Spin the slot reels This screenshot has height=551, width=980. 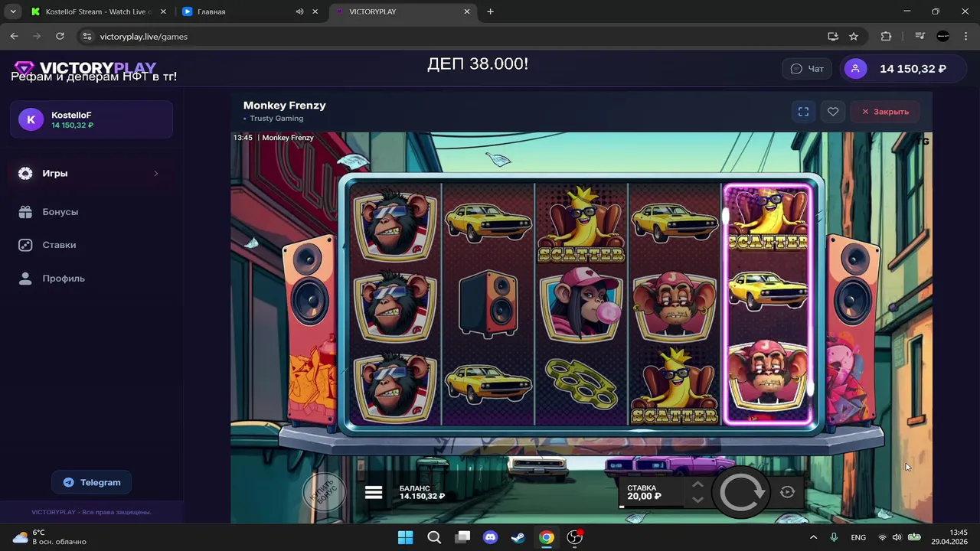[x=740, y=492]
